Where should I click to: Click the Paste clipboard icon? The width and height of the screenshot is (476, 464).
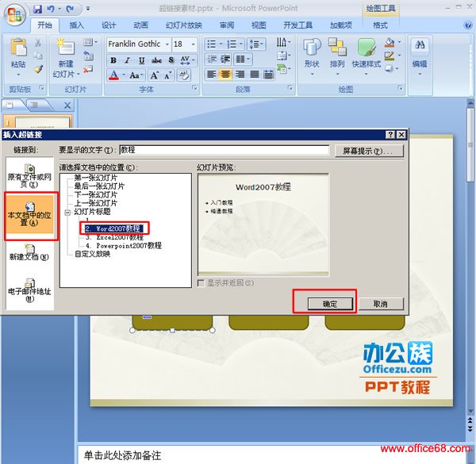pos(18,48)
